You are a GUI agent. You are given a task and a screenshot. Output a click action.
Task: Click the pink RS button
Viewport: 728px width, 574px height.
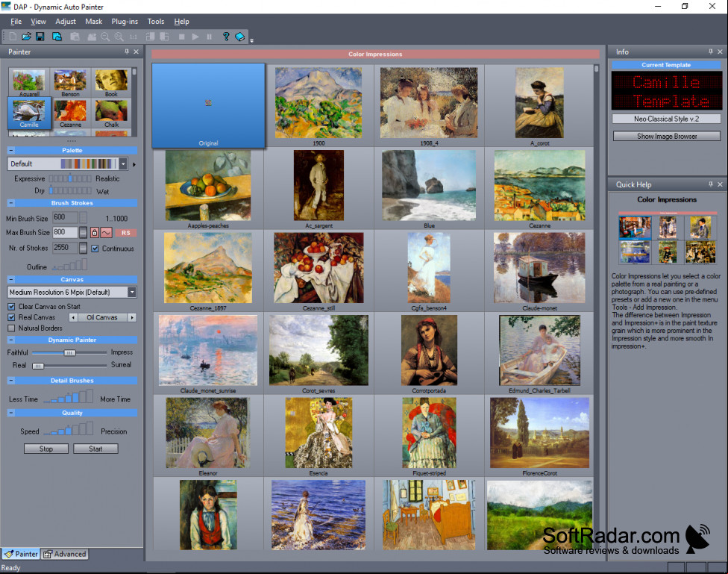point(126,233)
